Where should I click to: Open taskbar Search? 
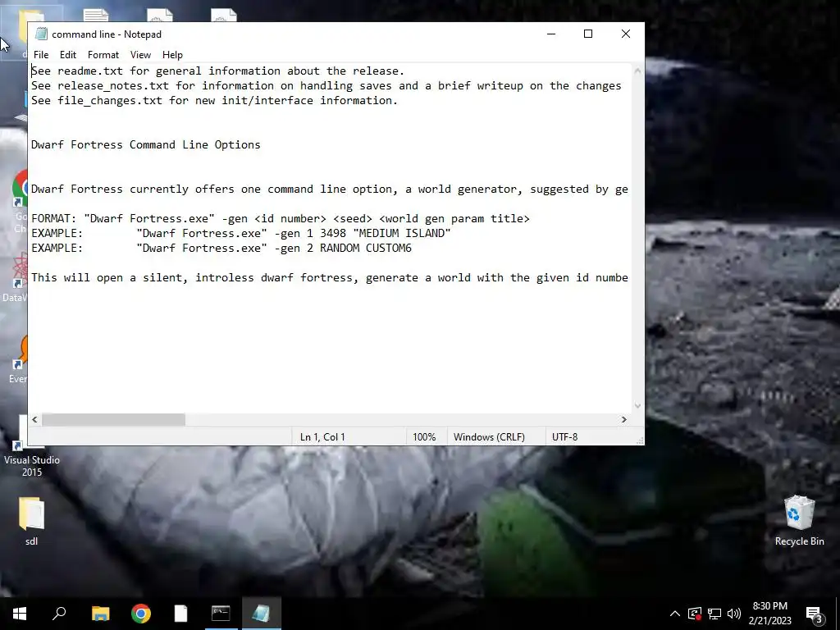(x=59, y=614)
